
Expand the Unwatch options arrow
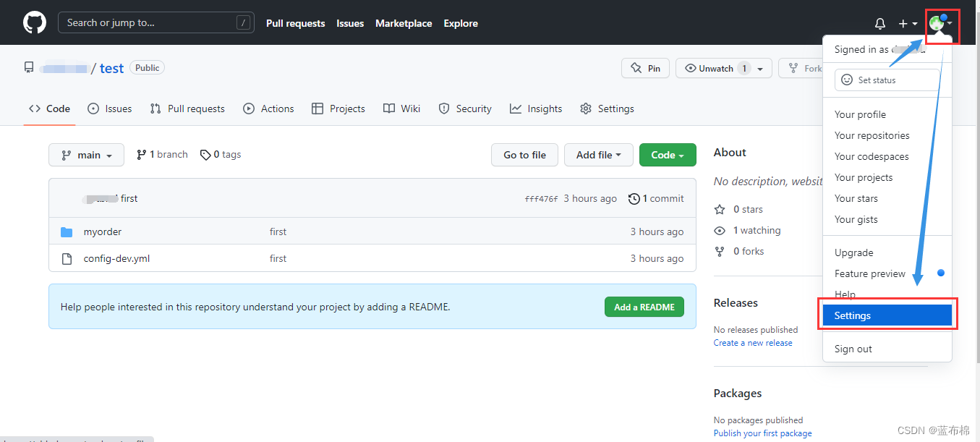761,68
